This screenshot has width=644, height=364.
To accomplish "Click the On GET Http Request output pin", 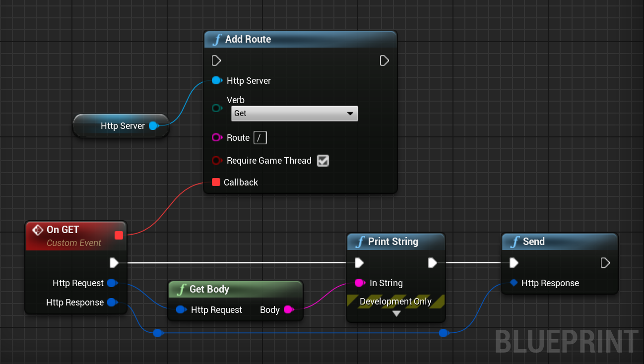I will [x=112, y=283].
